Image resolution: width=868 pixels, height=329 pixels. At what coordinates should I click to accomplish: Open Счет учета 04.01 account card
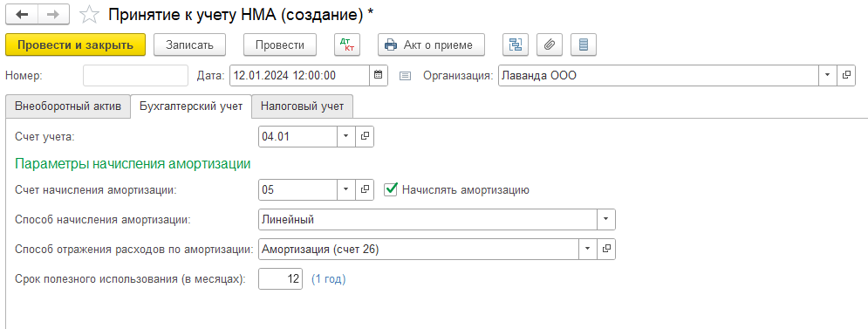[x=365, y=136]
